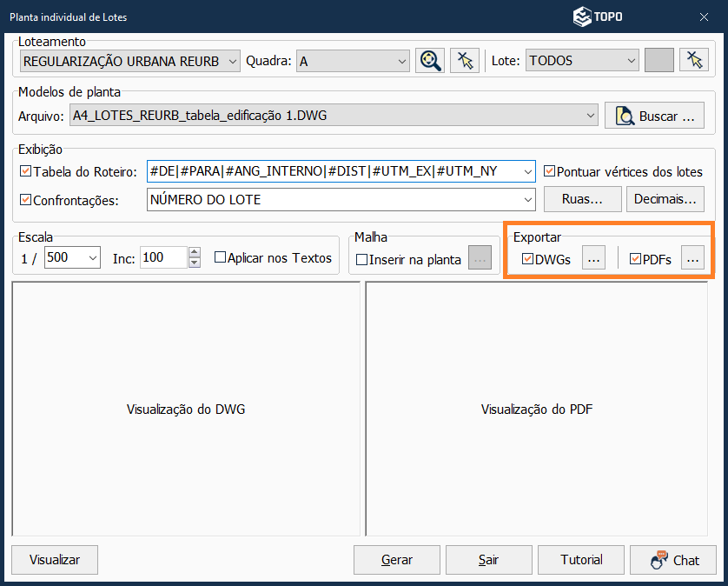The height and width of the screenshot is (586, 728).
Task: Click the Gerar button
Action: point(397,560)
